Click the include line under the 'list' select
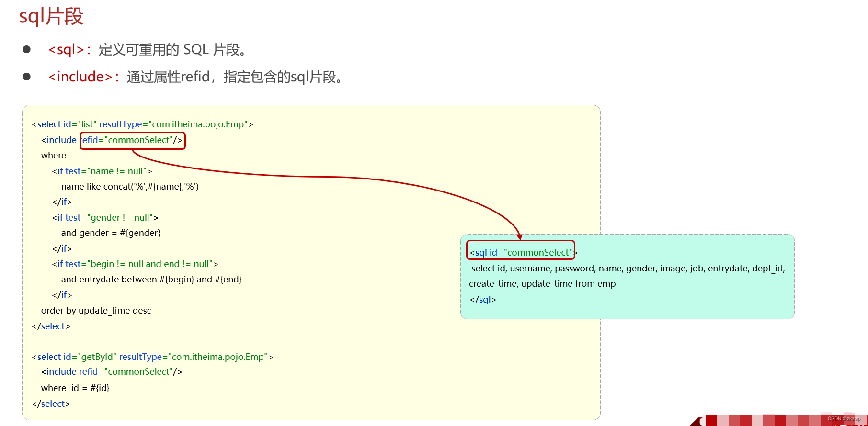Screen dimensions: 868x426 (x=112, y=140)
